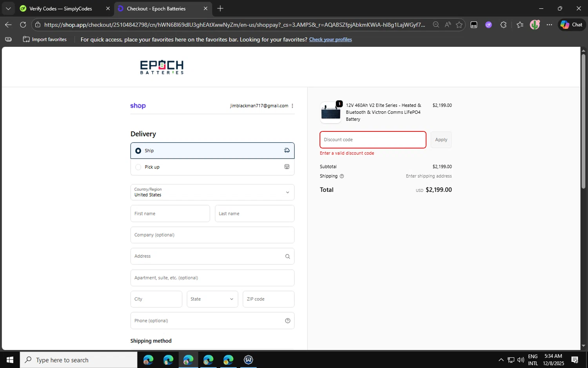Open Settings and more ellipsis menu
588x368 pixels.
pyautogui.click(x=549, y=25)
